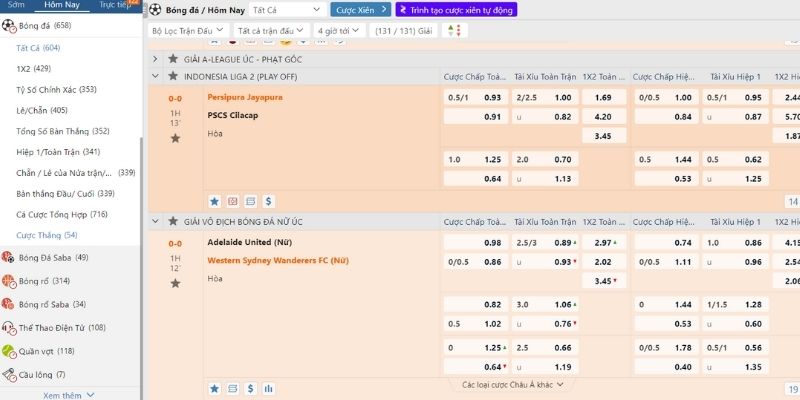Viewport: 800px width, 400px height.
Task: Select Tất Cả (604) in sidebar
Action: point(38,48)
